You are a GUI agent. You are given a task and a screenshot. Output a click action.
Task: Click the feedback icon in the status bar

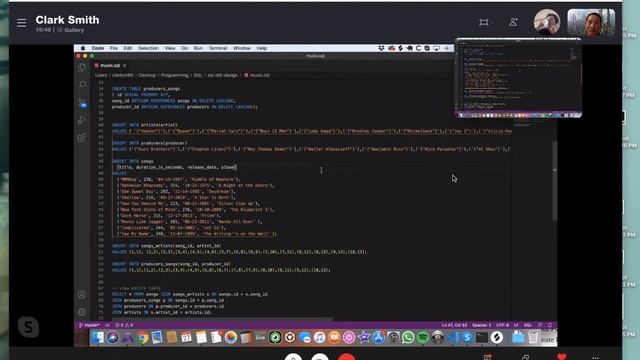pos(540,325)
